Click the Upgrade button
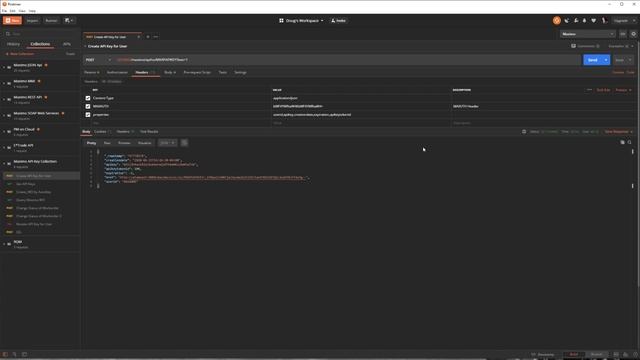640x360 pixels. [x=621, y=20]
